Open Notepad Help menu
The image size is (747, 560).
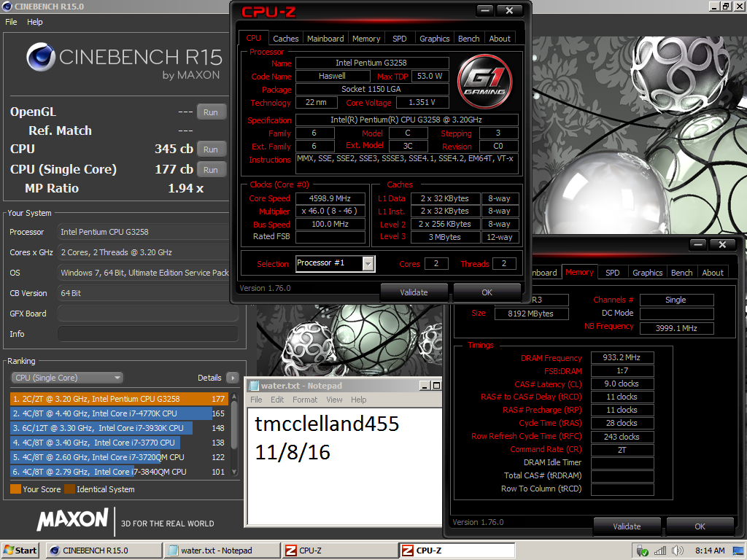tap(359, 400)
